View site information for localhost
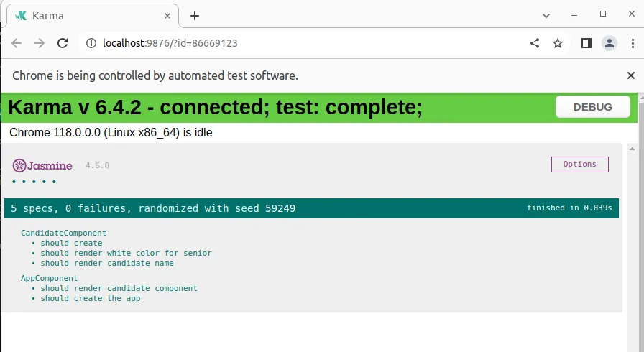The image size is (644, 352). 91,43
